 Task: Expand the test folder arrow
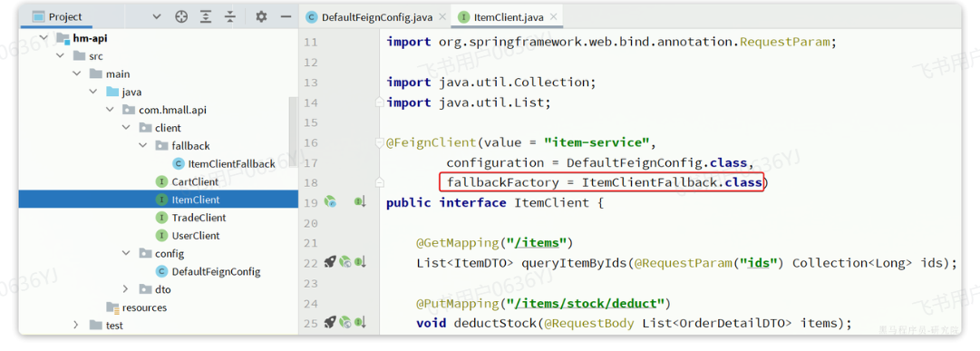pyautogui.click(x=76, y=326)
